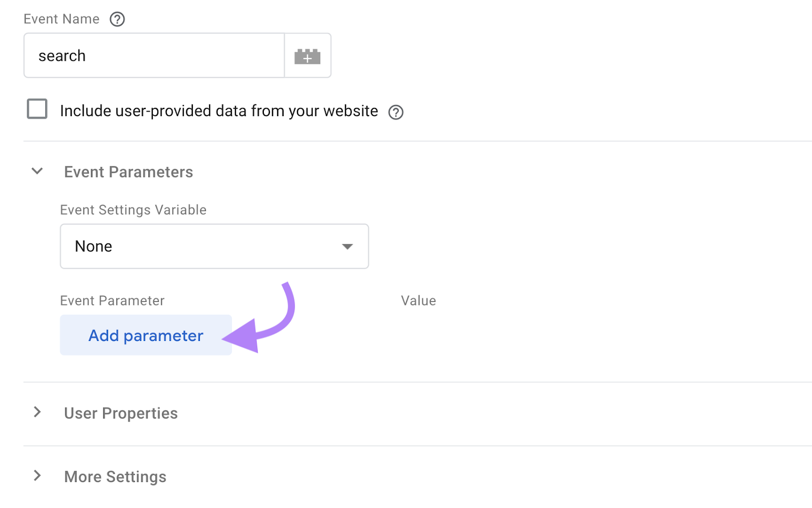This screenshot has height=508, width=812.
Task: Click the dropdown arrow inside the None selector
Action: point(347,246)
